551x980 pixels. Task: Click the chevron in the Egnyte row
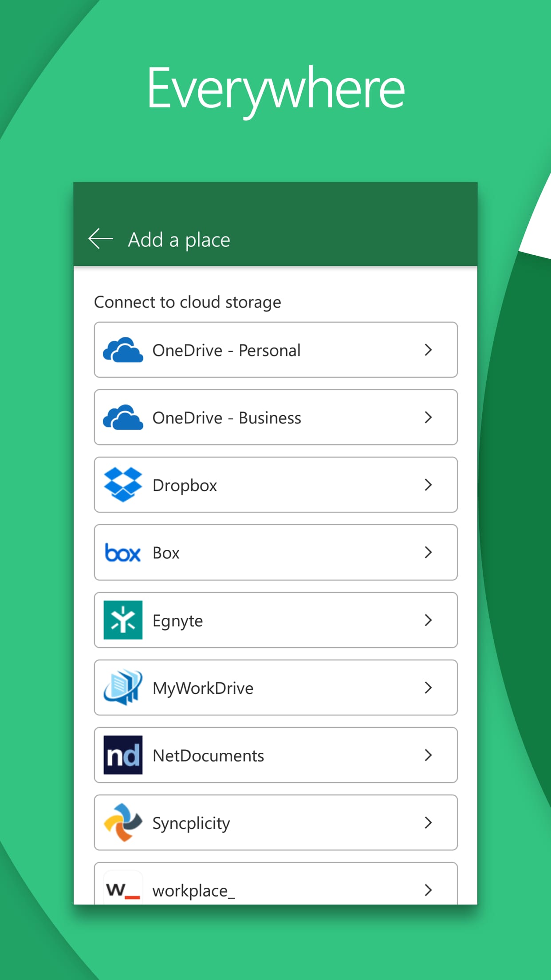point(428,620)
